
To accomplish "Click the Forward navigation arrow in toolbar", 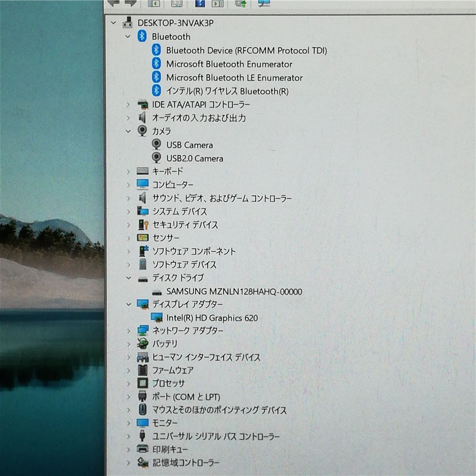I will pyautogui.click(x=129, y=4).
